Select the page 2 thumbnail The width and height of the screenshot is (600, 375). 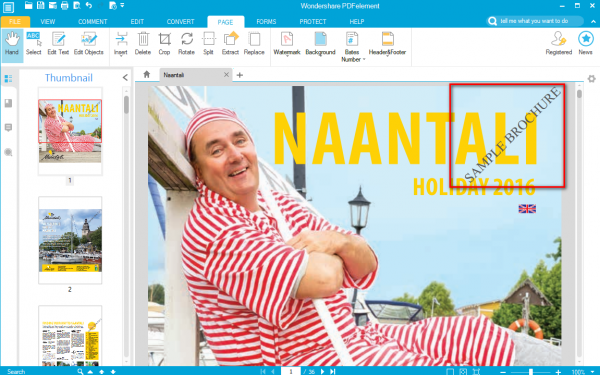click(x=70, y=240)
